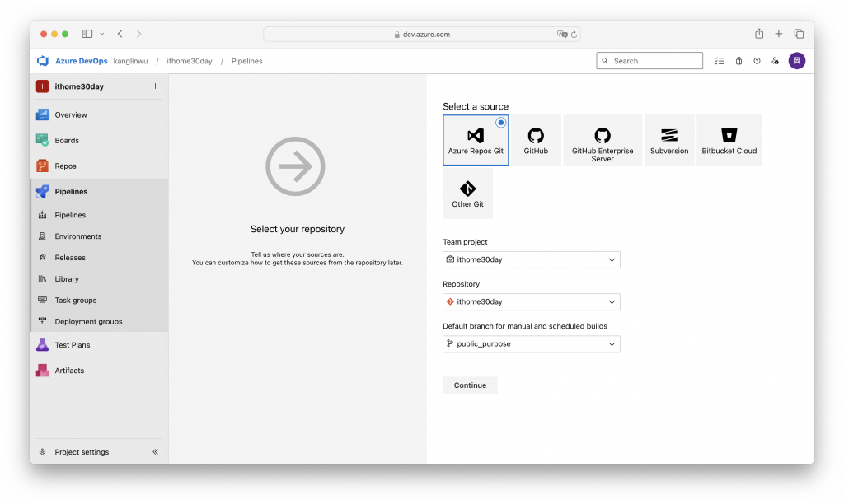This screenshot has width=844, height=504.
Task: Open the Team project dropdown
Action: 532,259
